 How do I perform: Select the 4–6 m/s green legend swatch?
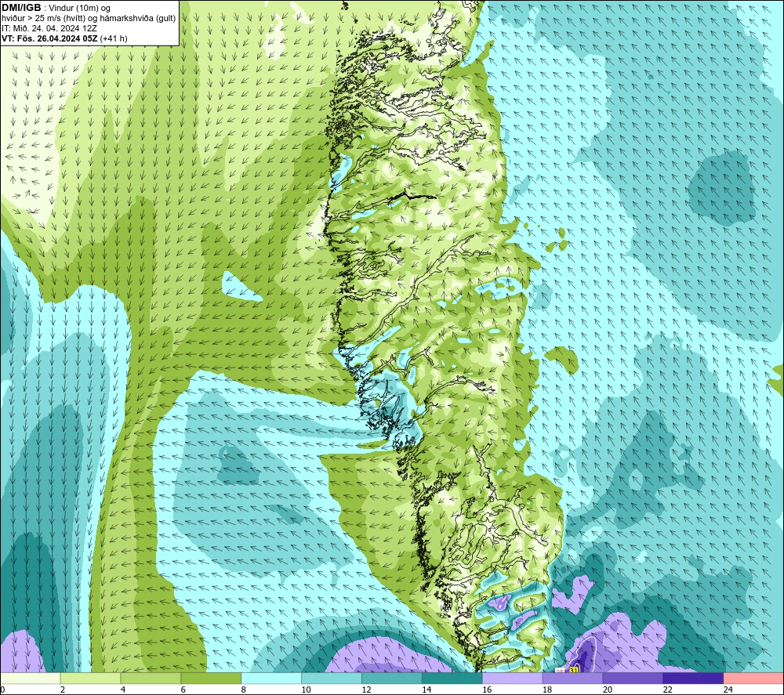tap(151, 679)
